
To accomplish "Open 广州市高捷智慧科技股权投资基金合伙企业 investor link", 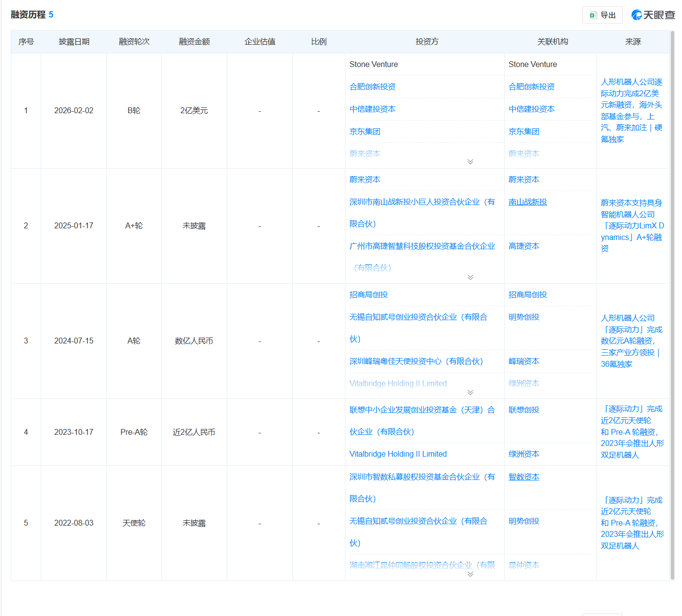I will [422, 257].
